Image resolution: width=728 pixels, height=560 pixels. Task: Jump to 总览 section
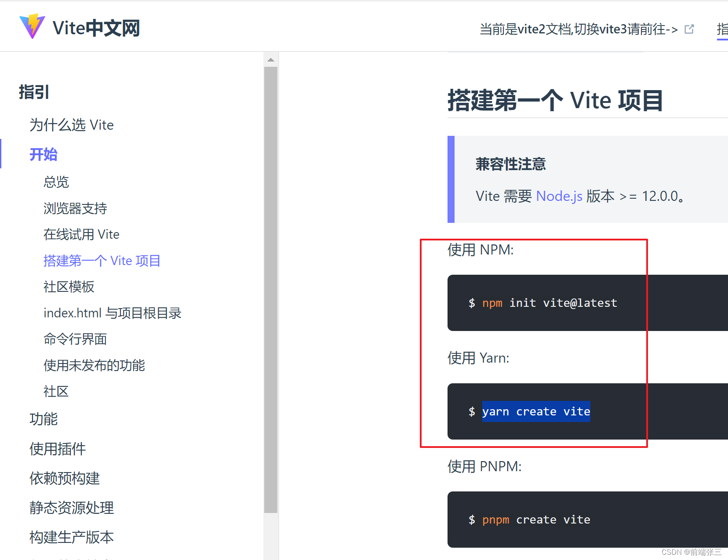pos(56,182)
